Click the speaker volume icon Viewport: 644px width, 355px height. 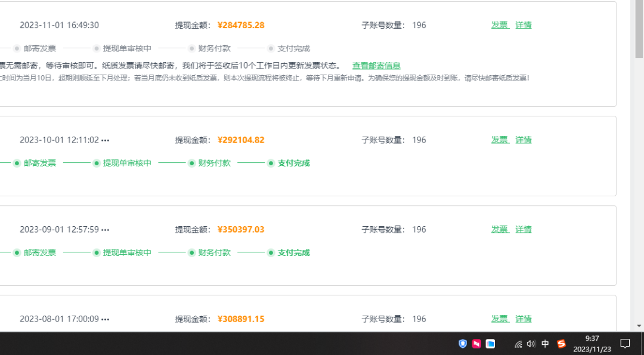click(531, 344)
